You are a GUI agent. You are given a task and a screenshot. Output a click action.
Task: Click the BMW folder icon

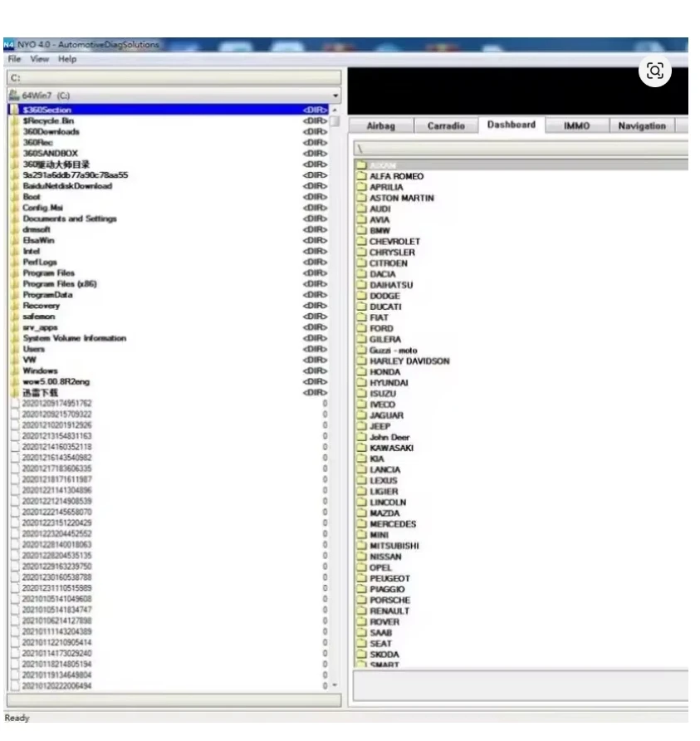click(x=362, y=231)
